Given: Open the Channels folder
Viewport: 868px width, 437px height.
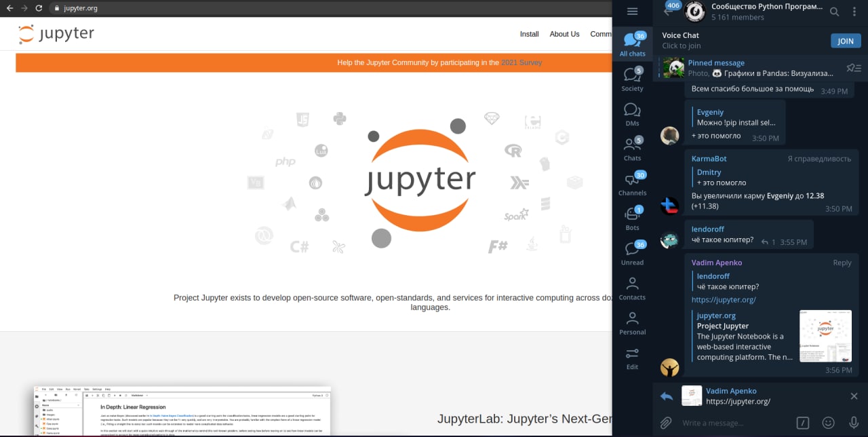Looking at the screenshot, I should (632, 183).
